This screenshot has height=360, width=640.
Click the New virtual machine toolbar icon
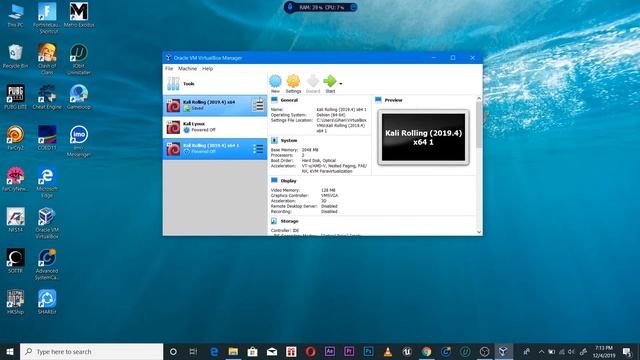pos(276,84)
